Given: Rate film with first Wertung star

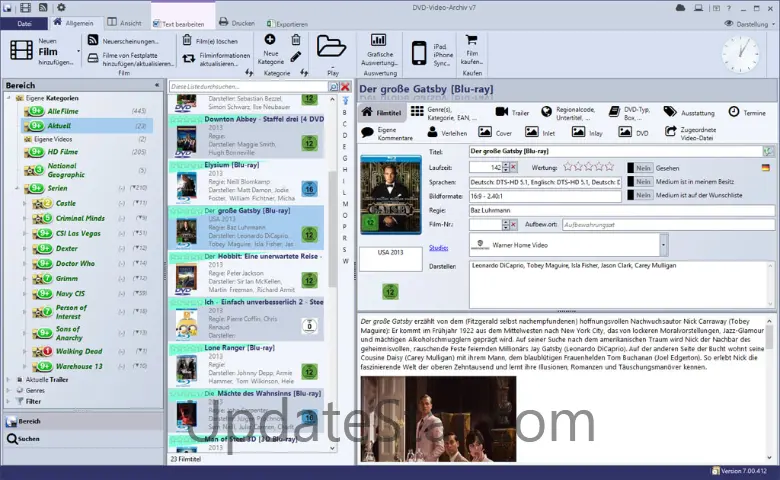Looking at the screenshot, I should point(568,167).
